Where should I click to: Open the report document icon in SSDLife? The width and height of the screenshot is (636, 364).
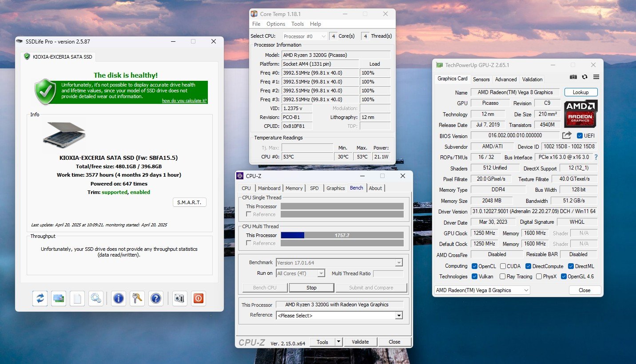(x=77, y=298)
